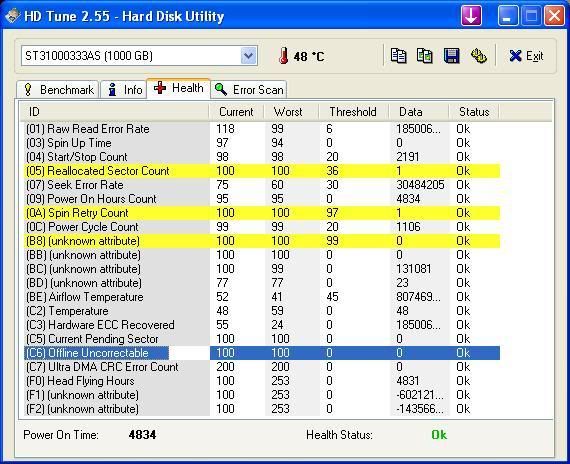Select the (BE) Airflow Temperature row
Viewport: 570px width, 464px height.
tap(262, 297)
